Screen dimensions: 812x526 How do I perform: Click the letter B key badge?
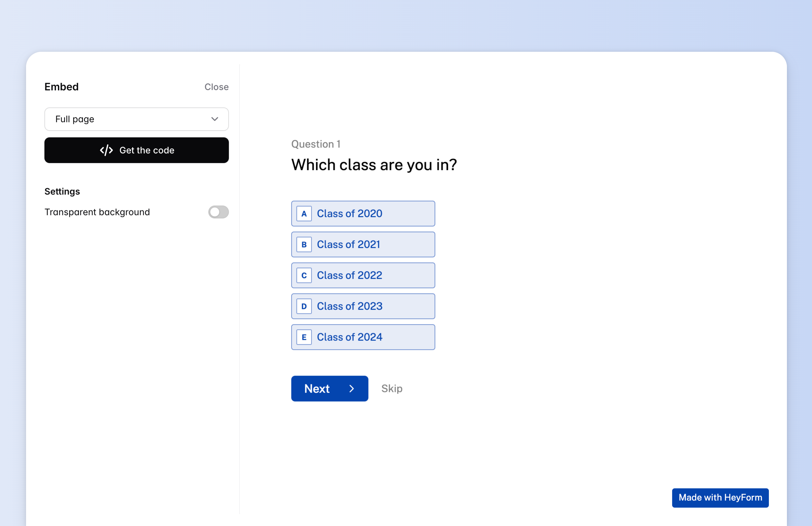click(x=304, y=244)
